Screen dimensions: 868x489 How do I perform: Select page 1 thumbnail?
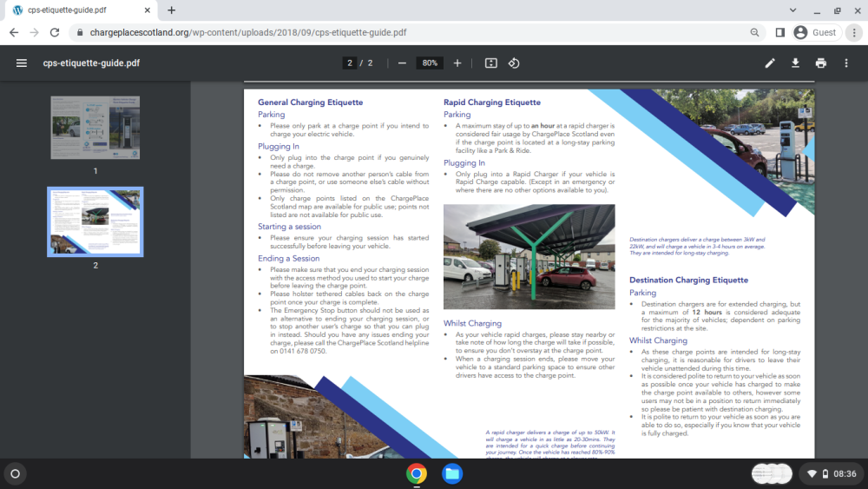click(x=95, y=128)
